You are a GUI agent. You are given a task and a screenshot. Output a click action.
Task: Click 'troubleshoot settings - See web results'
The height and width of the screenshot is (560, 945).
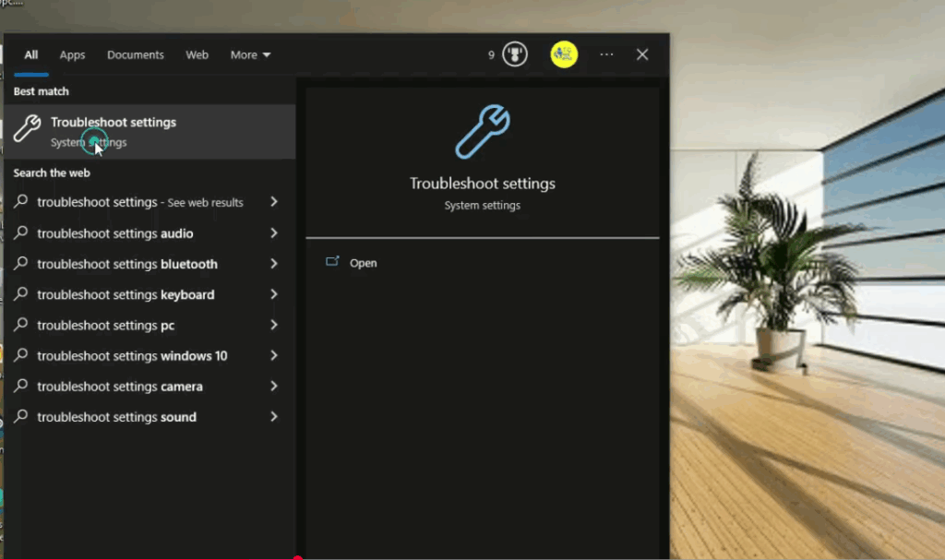(139, 202)
